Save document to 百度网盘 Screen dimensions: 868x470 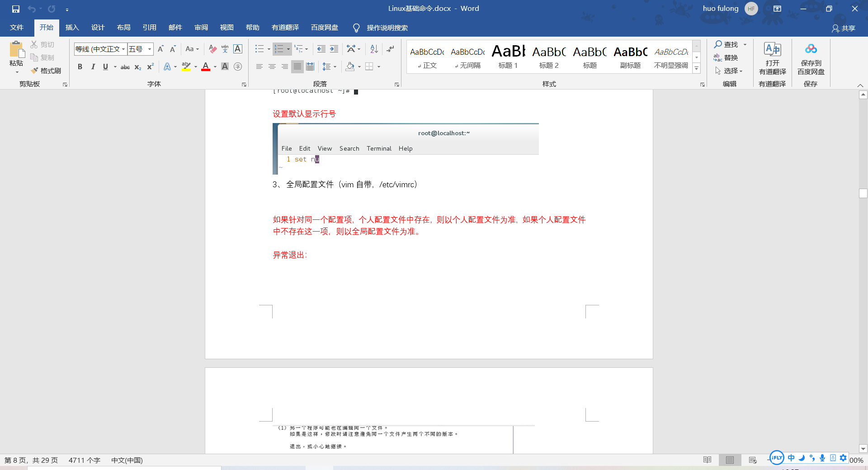point(810,59)
